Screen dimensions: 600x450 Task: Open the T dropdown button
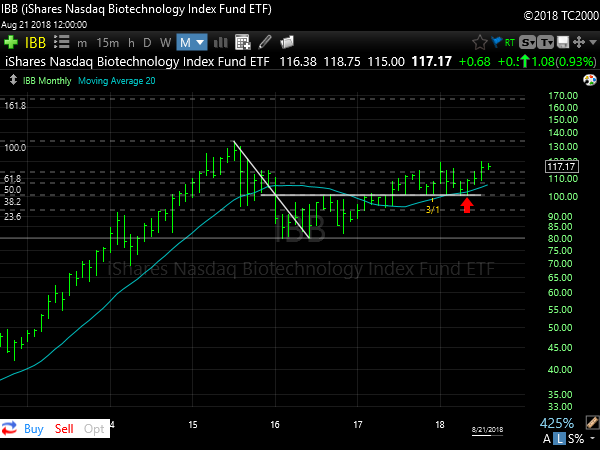click(546, 42)
